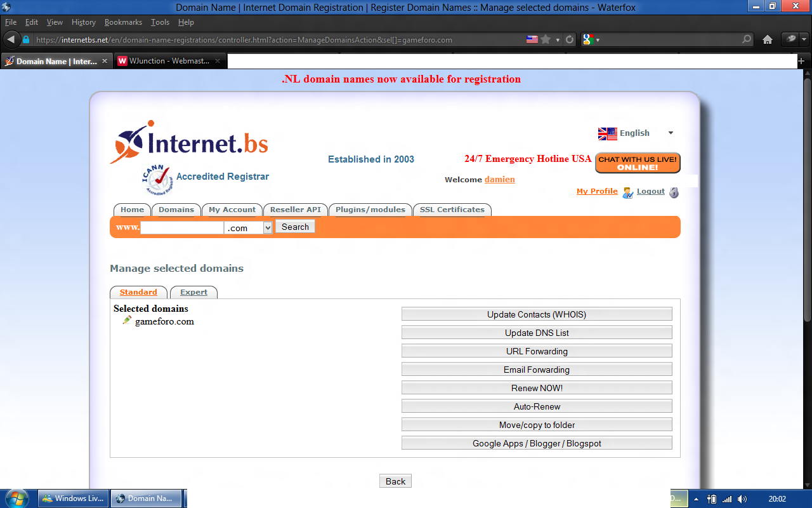
Task: Open the My Profile link
Action: tap(597, 191)
